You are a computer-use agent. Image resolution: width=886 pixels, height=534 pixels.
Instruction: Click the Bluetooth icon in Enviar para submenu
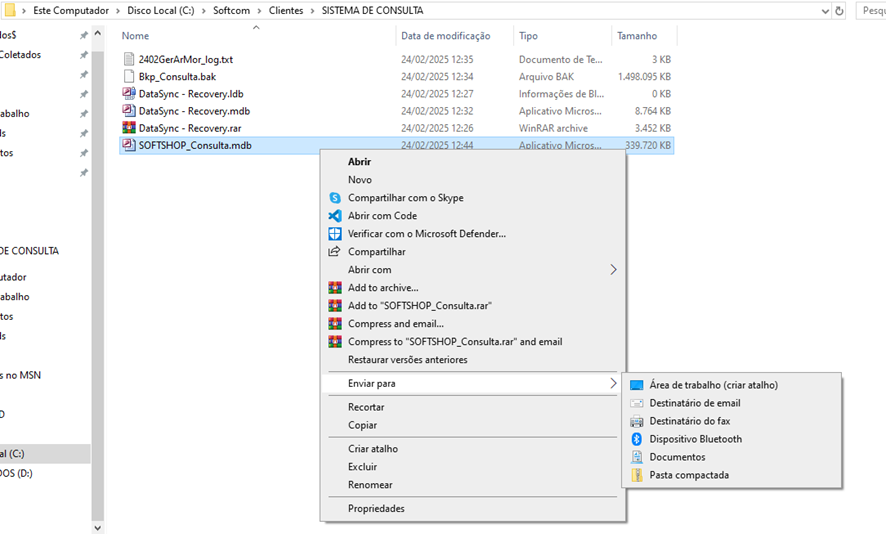pos(636,439)
